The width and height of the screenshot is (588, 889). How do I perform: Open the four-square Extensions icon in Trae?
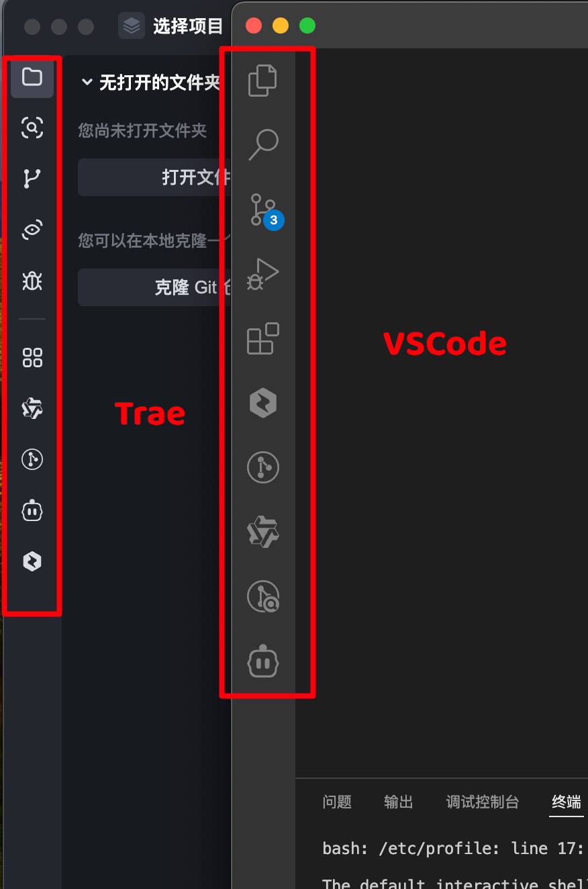coord(32,357)
